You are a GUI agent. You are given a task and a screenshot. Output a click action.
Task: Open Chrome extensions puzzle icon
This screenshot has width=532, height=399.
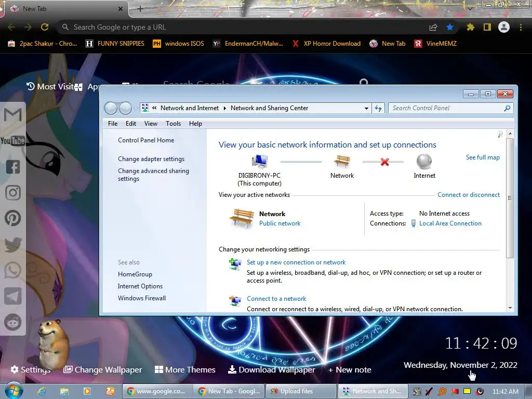[x=470, y=27]
